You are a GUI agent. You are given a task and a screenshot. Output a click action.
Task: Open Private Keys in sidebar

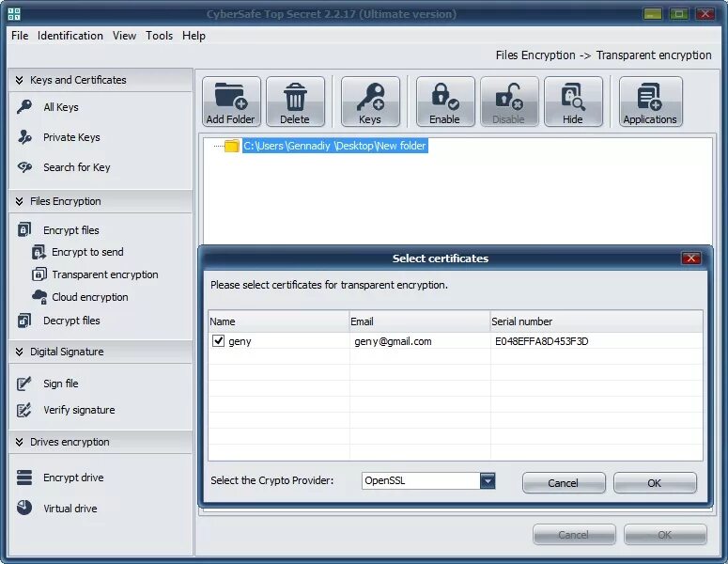[x=71, y=137]
